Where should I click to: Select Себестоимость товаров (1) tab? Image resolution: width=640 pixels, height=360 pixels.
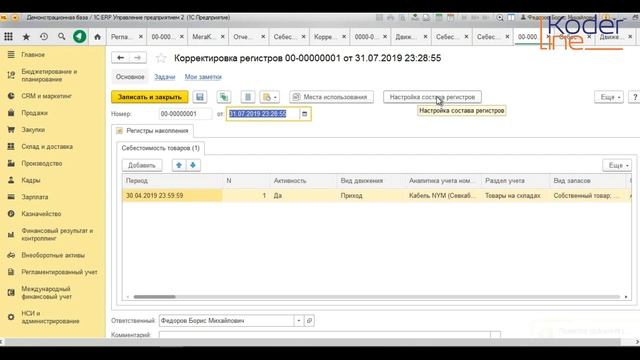tap(160, 148)
